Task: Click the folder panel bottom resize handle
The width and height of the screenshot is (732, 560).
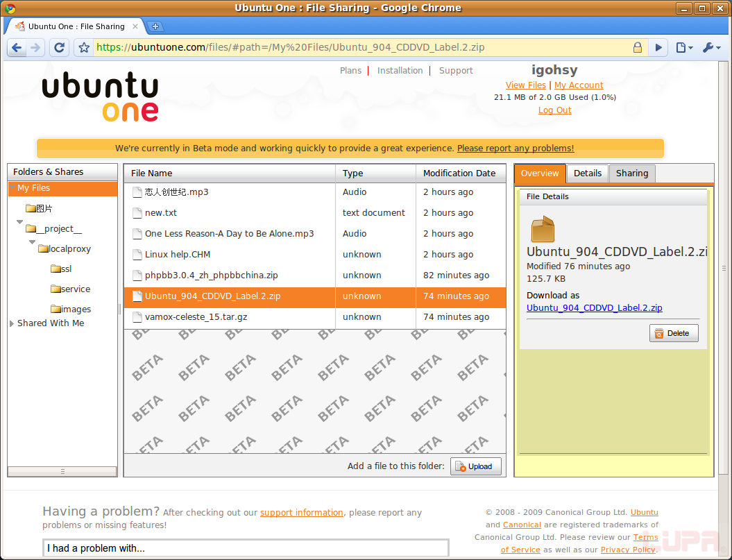Action: (62, 471)
